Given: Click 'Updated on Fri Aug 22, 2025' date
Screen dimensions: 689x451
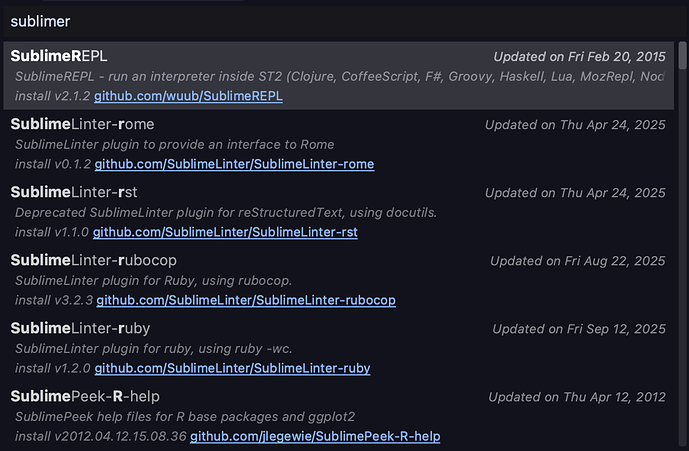Looking at the screenshot, I should (x=577, y=261).
